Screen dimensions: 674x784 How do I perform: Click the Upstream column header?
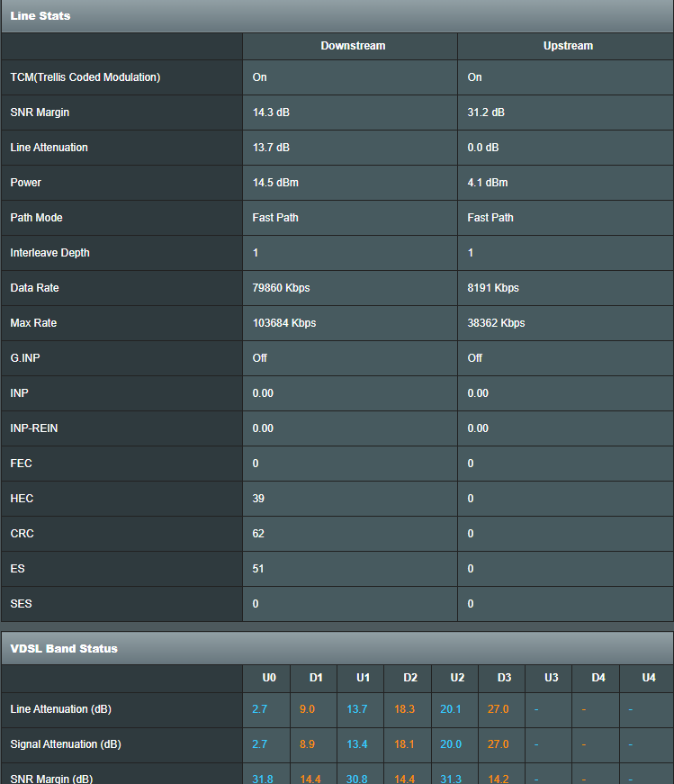click(x=568, y=46)
